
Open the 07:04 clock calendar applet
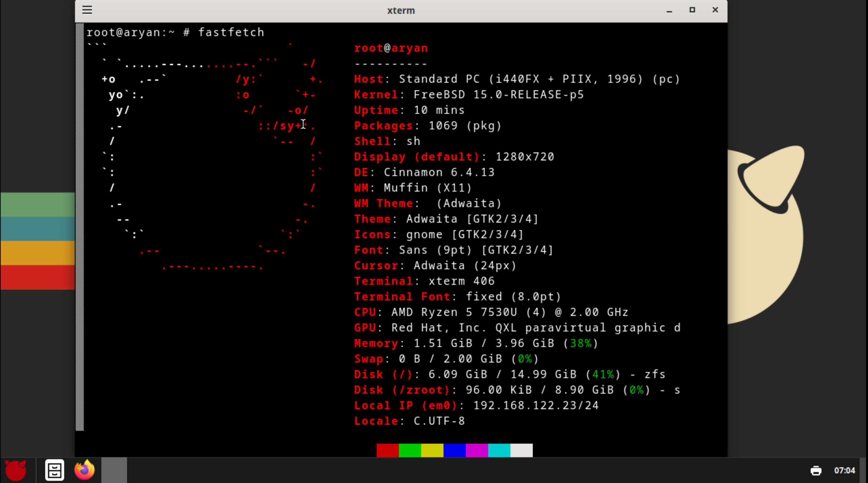tap(844, 470)
